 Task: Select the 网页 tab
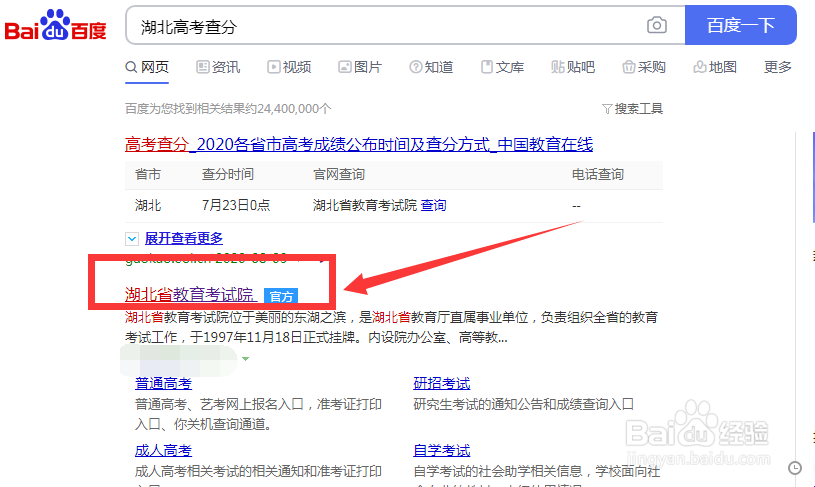[147, 67]
